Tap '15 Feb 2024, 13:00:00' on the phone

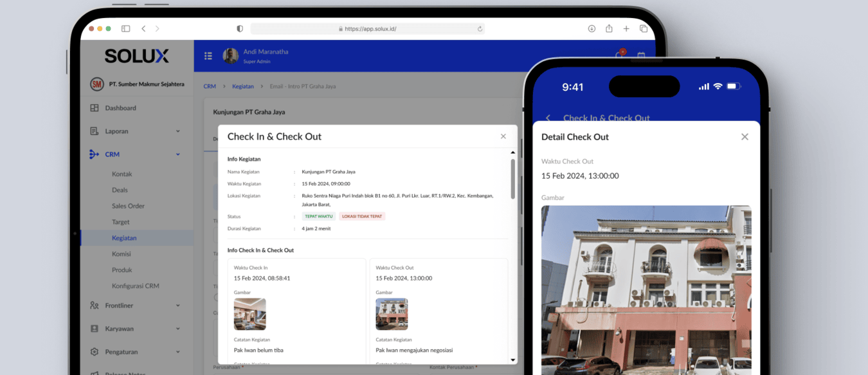(x=580, y=176)
